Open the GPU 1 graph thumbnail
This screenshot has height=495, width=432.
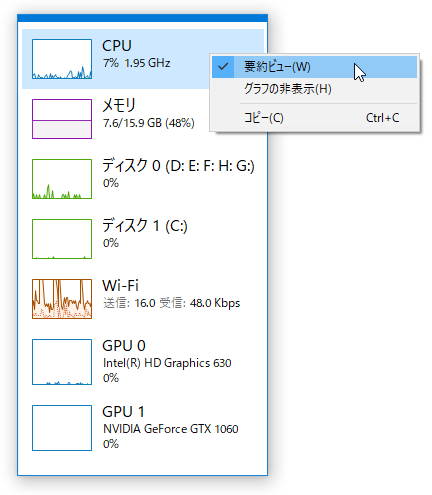62,428
